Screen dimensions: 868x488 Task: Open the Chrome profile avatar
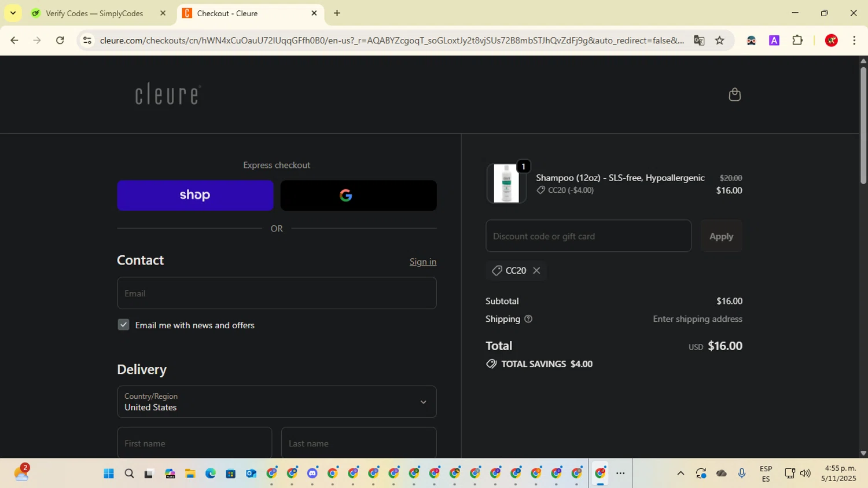832,40
